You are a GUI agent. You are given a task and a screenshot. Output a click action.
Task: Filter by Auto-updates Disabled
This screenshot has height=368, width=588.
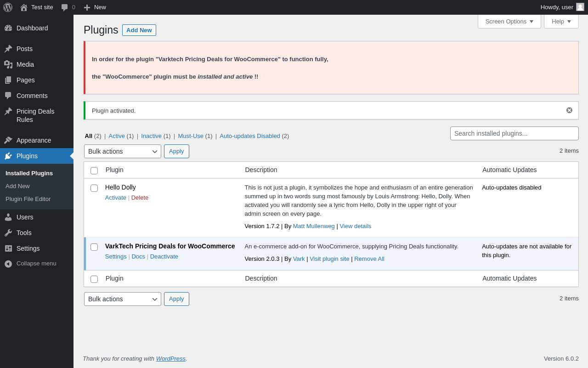click(x=250, y=136)
